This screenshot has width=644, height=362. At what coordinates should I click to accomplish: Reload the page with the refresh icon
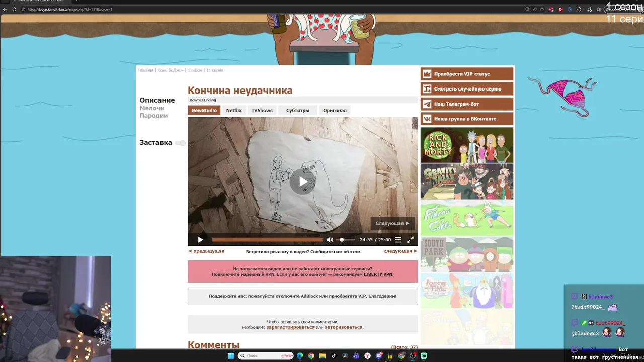coord(14,9)
